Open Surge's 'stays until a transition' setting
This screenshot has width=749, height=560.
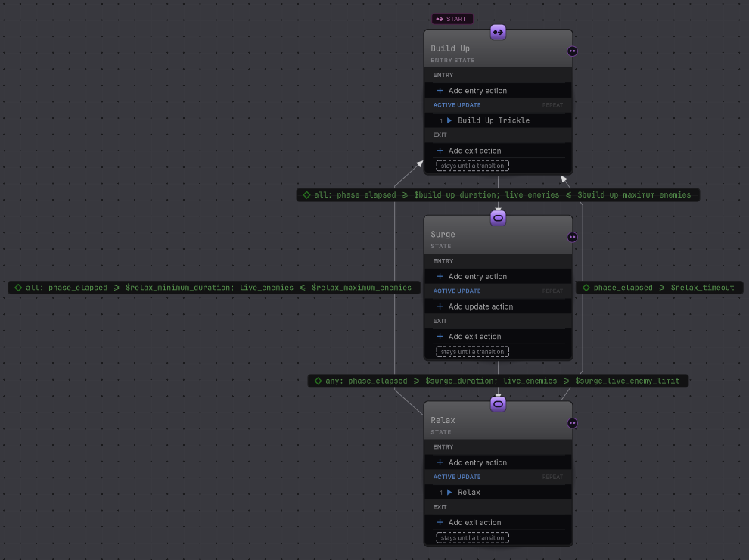pyautogui.click(x=472, y=352)
